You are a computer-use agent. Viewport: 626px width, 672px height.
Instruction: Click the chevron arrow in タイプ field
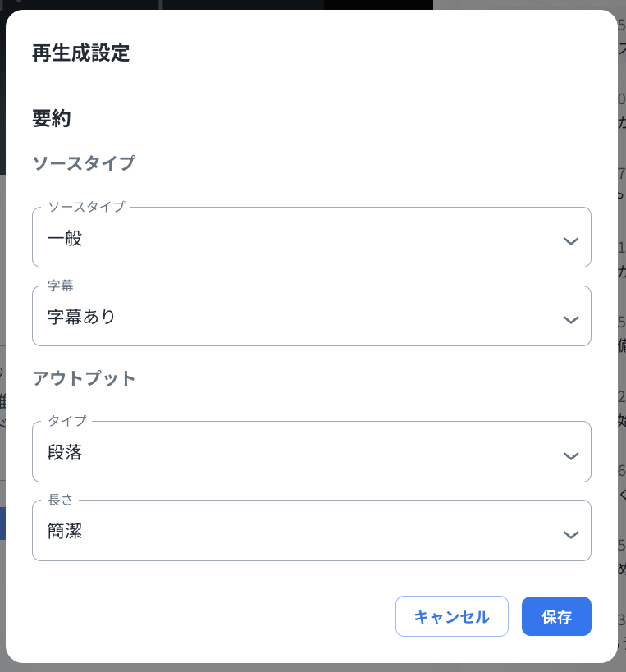pyautogui.click(x=571, y=455)
